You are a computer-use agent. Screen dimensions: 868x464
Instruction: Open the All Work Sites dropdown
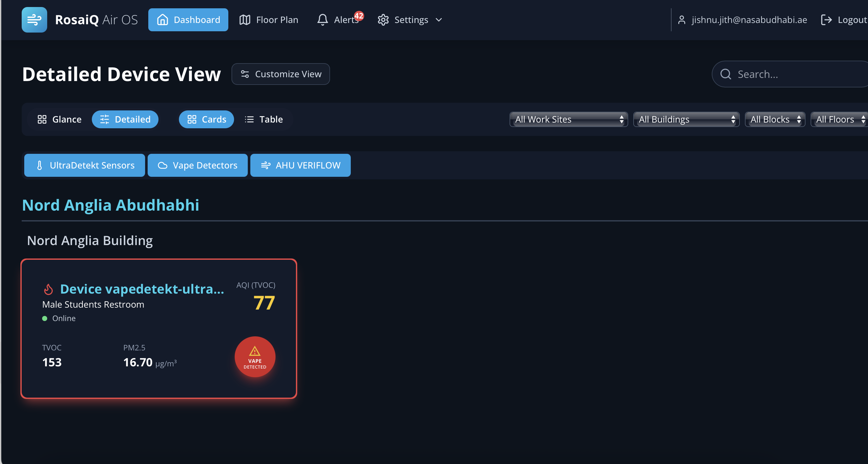(x=569, y=119)
